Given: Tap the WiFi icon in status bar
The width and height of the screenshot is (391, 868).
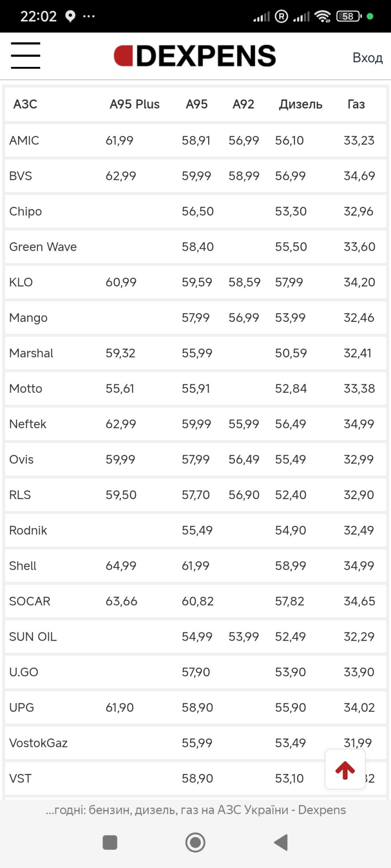Looking at the screenshot, I should point(323,17).
